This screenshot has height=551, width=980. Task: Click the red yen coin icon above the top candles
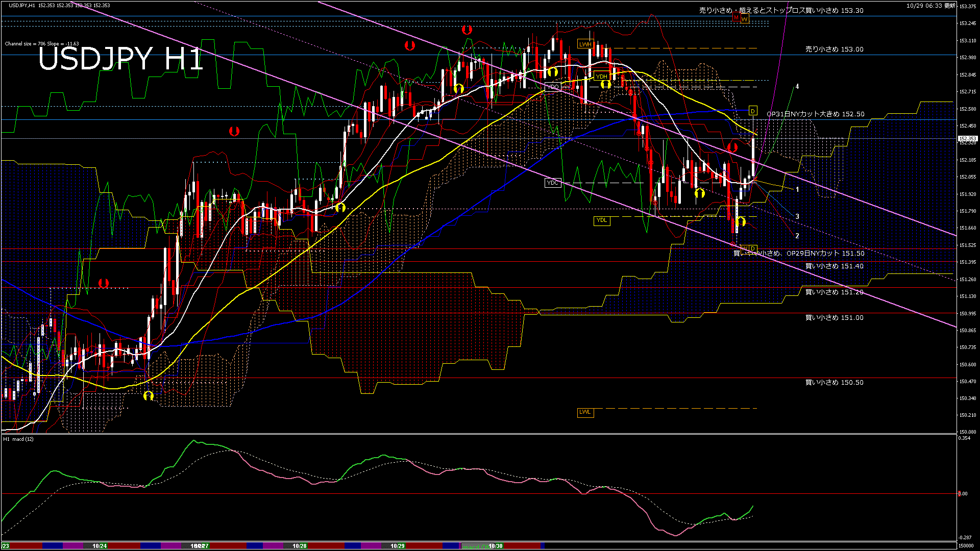coord(468,29)
